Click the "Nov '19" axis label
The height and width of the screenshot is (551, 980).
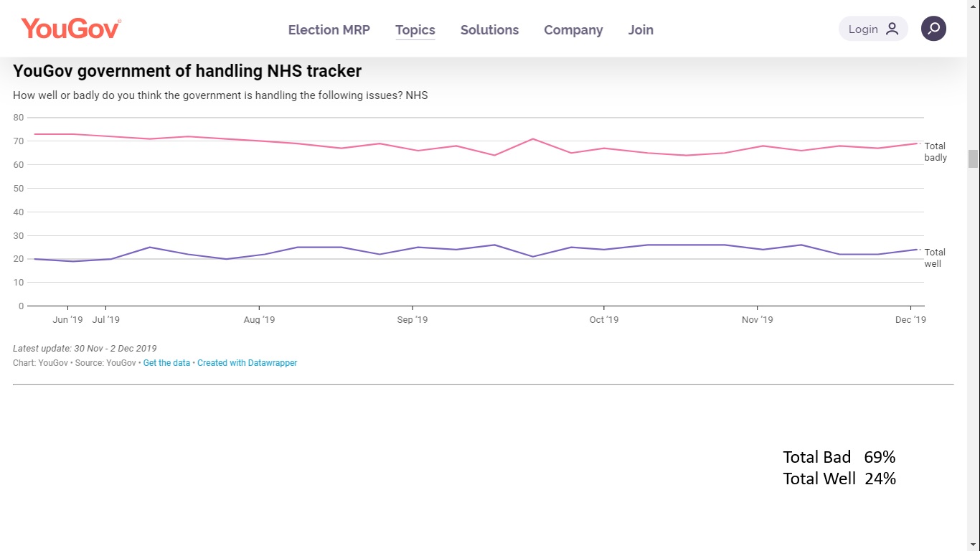click(758, 320)
